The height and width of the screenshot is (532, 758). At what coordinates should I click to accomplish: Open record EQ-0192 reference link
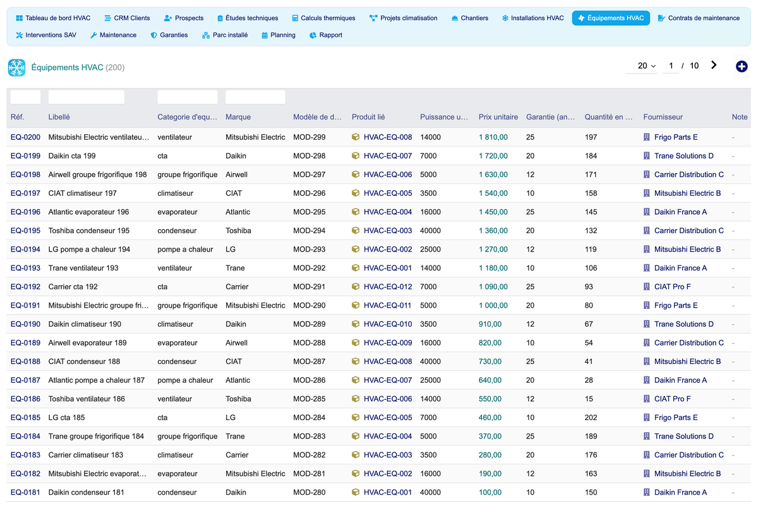pos(25,287)
